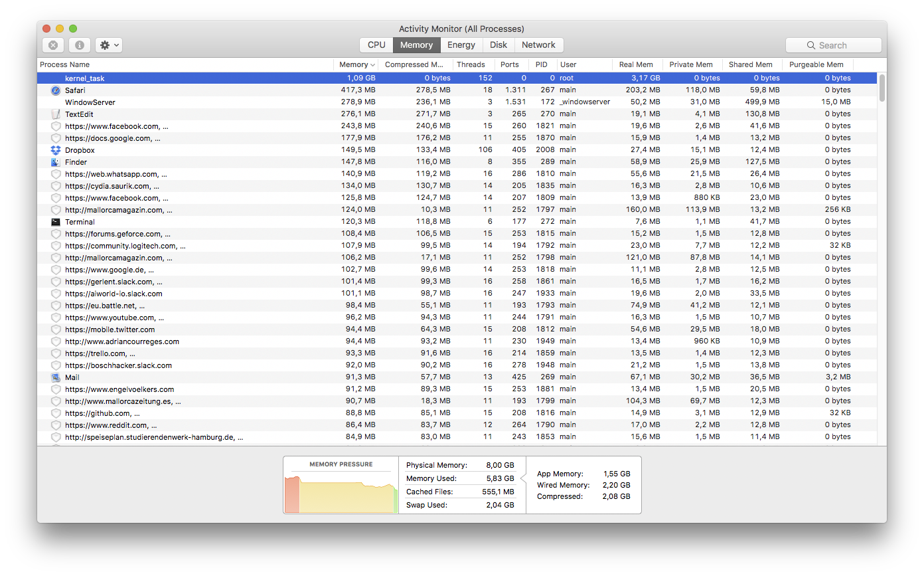Open the Energy tab
This screenshot has width=924, height=576.
pyautogui.click(x=461, y=45)
